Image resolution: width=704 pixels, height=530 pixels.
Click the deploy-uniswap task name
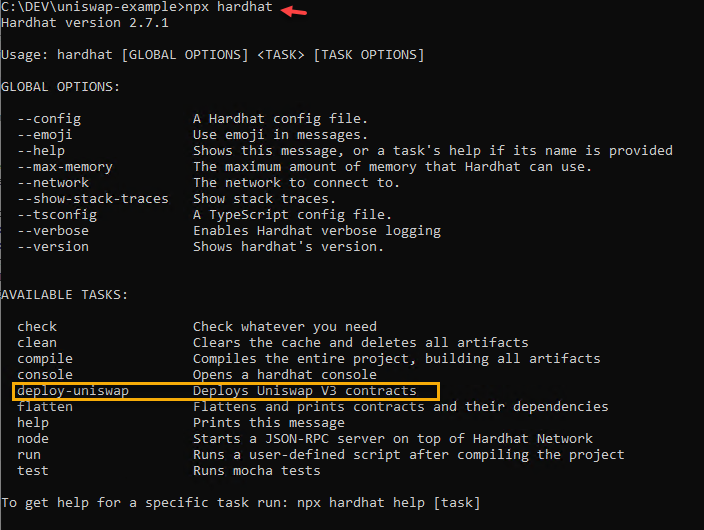click(x=65, y=390)
